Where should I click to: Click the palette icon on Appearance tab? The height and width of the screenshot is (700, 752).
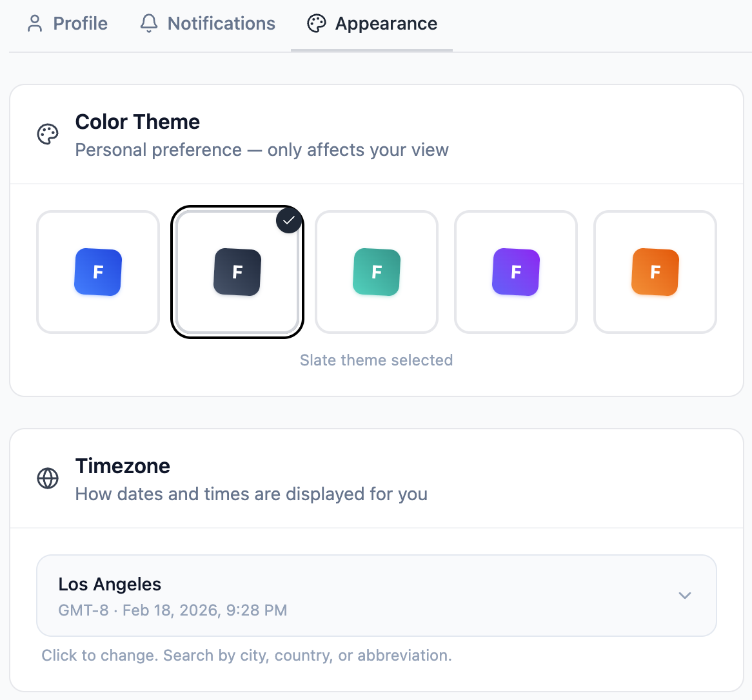click(316, 23)
